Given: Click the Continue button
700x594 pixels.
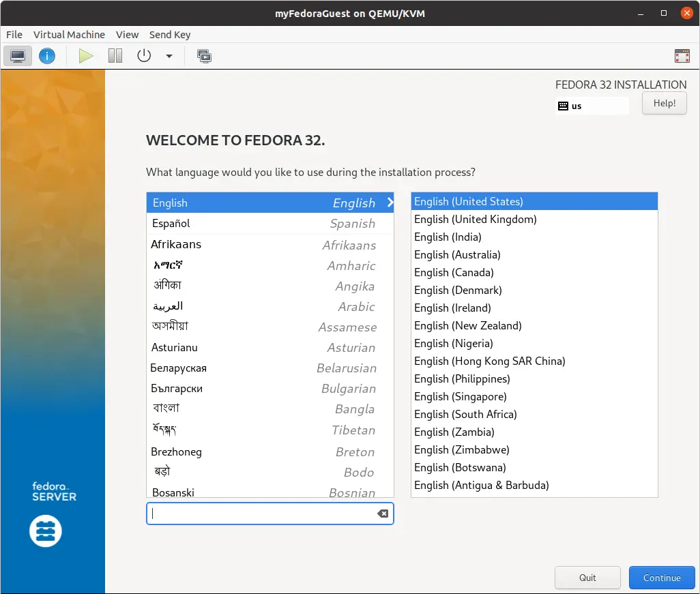Looking at the screenshot, I should [x=662, y=578].
